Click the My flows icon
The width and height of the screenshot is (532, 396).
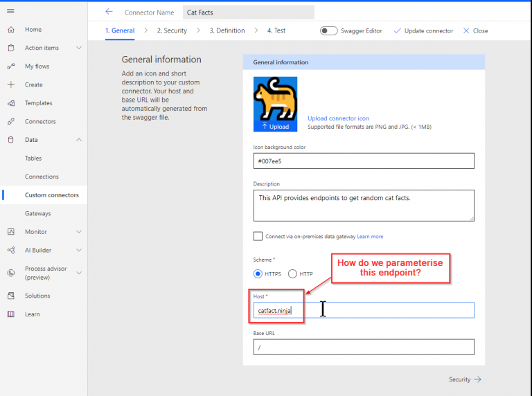(x=11, y=66)
